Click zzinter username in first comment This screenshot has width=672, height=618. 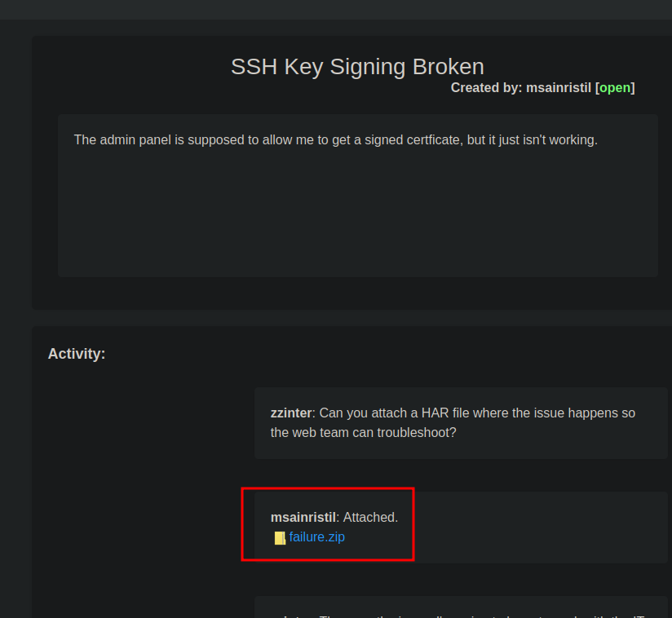click(291, 413)
